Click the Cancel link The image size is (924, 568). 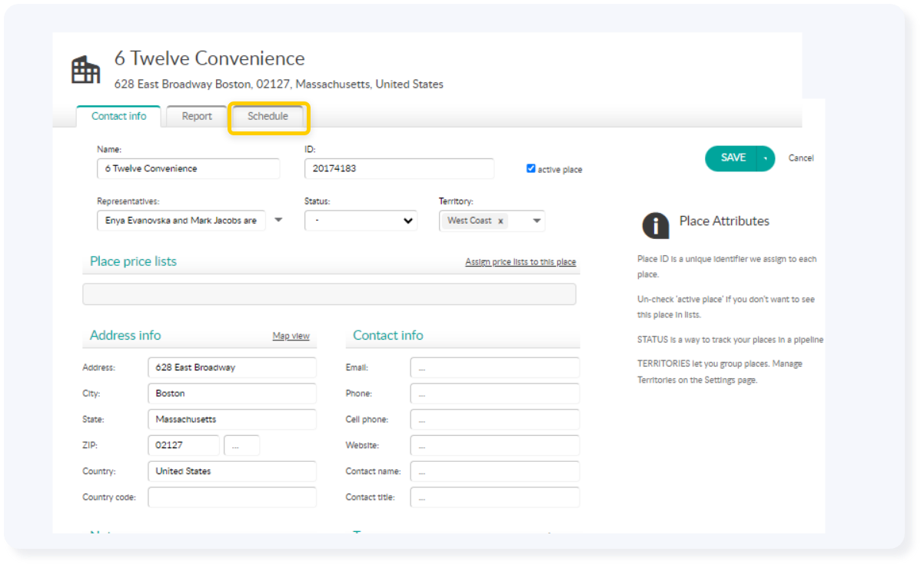coord(801,158)
